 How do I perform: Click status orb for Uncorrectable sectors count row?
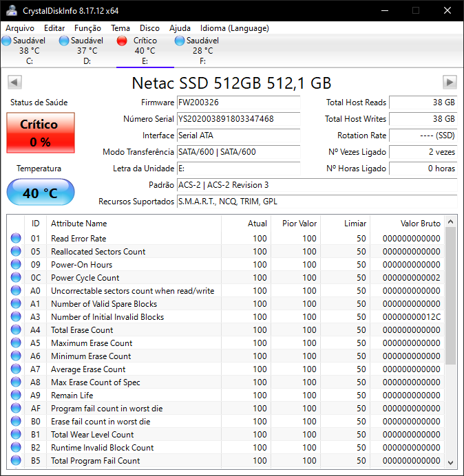tap(16, 290)
